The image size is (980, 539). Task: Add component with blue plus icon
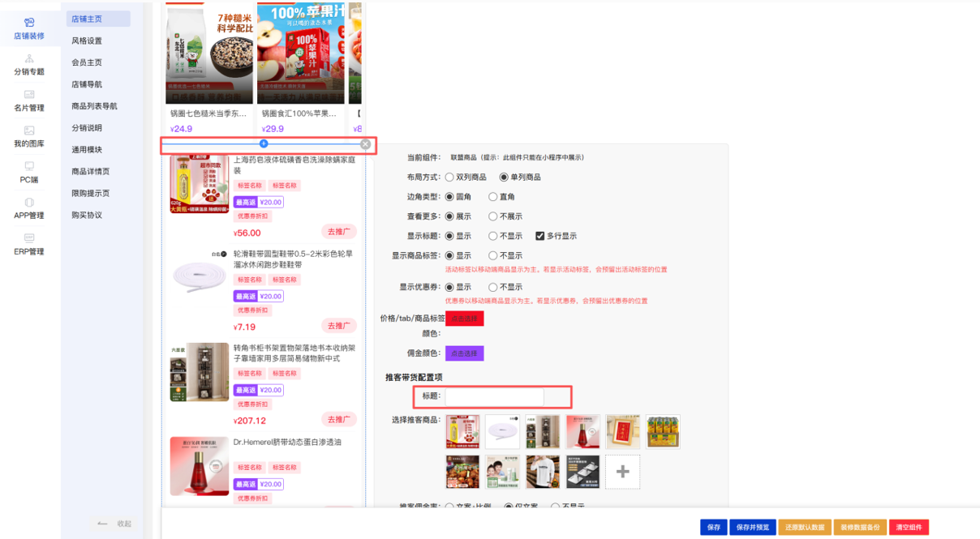(264, 143)
